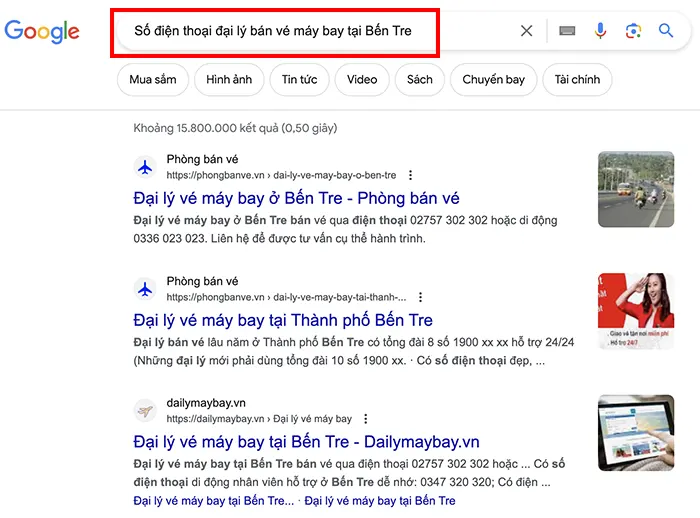Open 'Đại lý vé máy bay tại Thành phố Bến Tre'
700x518 pixels.
[x=283, y=320]
